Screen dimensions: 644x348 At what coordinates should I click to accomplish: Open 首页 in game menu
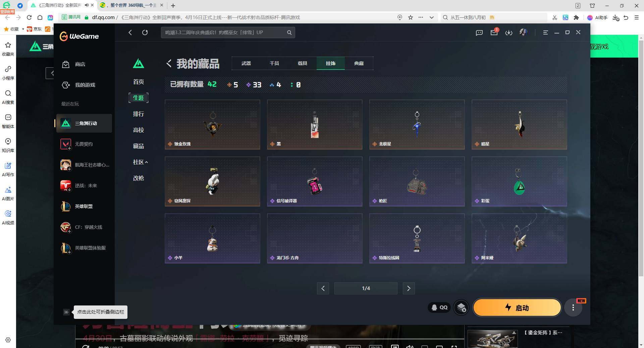tap(139, 82)
